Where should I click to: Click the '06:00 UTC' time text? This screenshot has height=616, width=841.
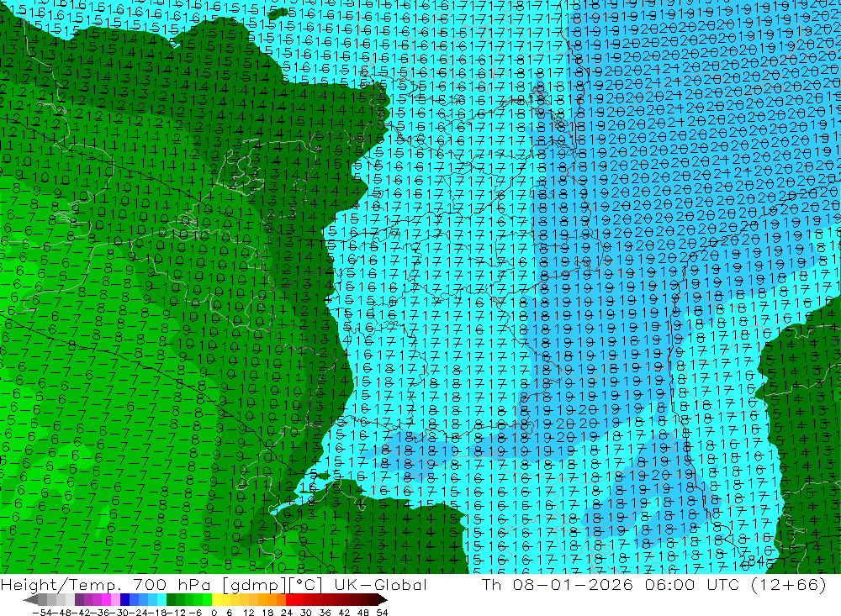tap(690, 584)
